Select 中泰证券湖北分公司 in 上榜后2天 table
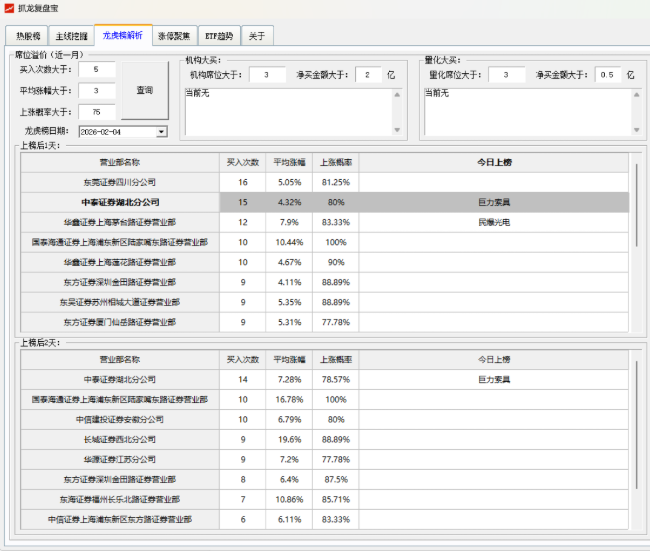Image resolution: width=650 pixels, height=551 pixels. pyautogui.click(x=120, y=380)
